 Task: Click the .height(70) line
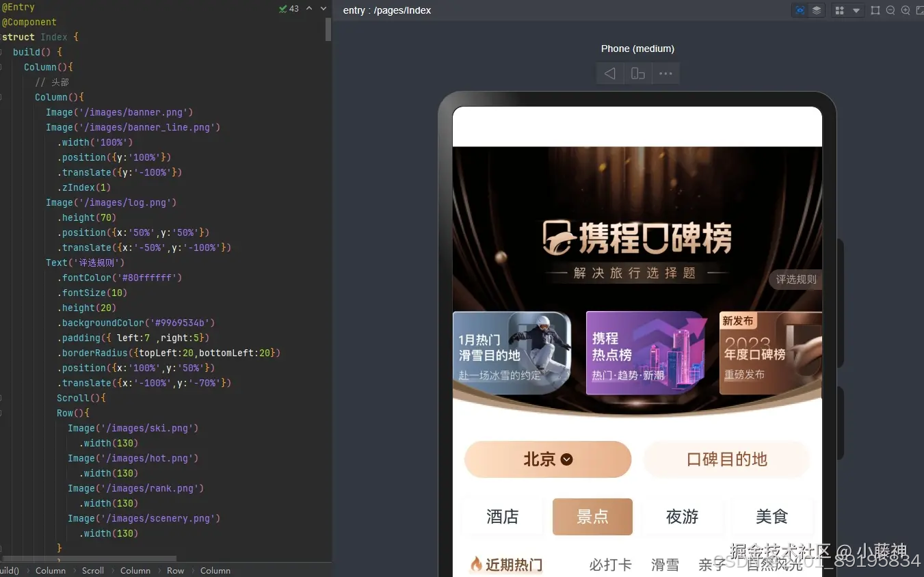[x=86, y=217]
